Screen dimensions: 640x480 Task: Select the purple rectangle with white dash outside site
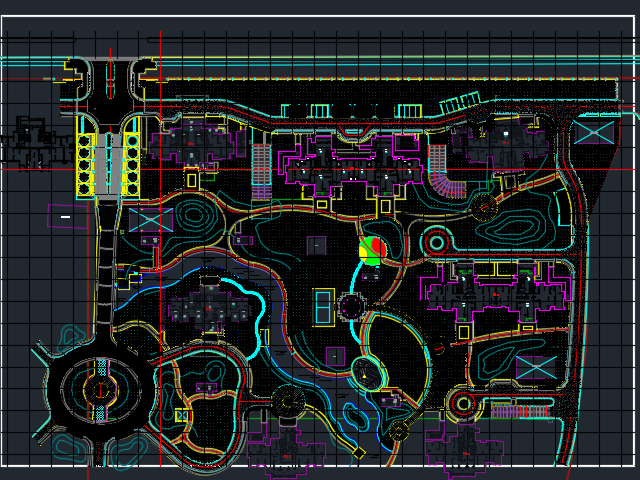[x=67, y=217]
